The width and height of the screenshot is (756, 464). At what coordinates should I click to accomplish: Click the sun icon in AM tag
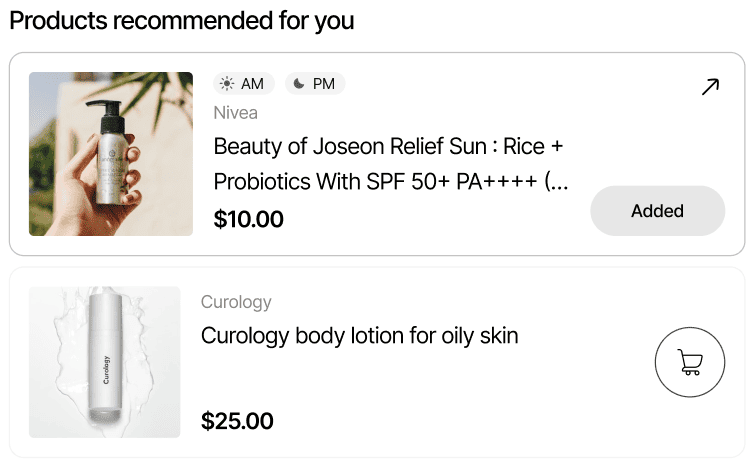[x=227, y=84]
